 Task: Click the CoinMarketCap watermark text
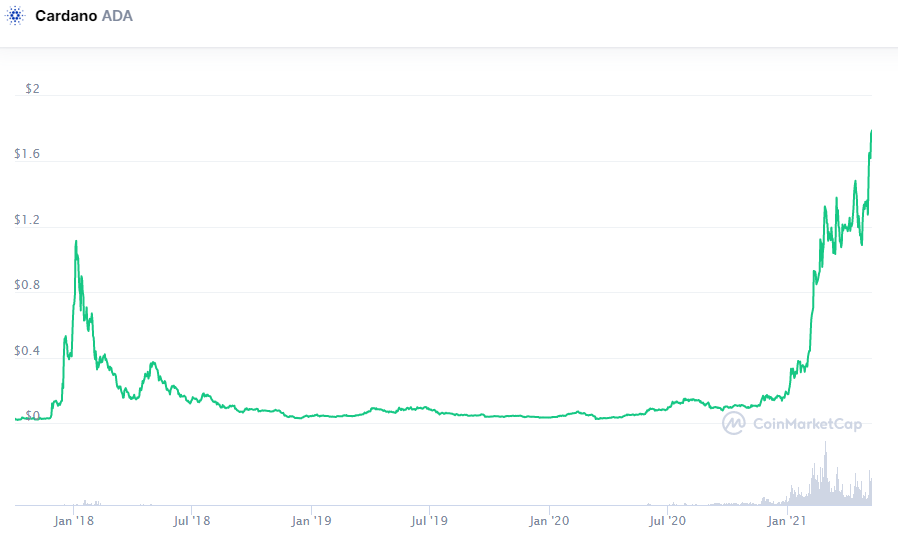click(x=807, y=424)
